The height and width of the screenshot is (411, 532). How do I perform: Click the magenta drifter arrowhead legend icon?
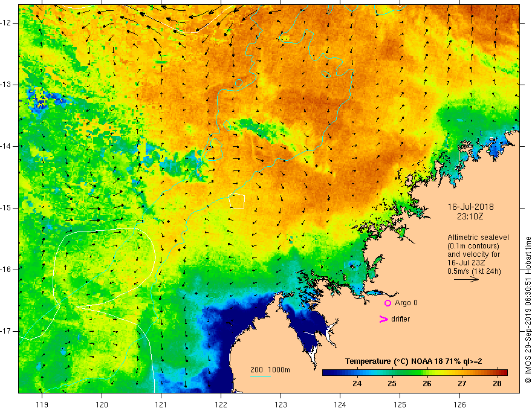[383, 319]
